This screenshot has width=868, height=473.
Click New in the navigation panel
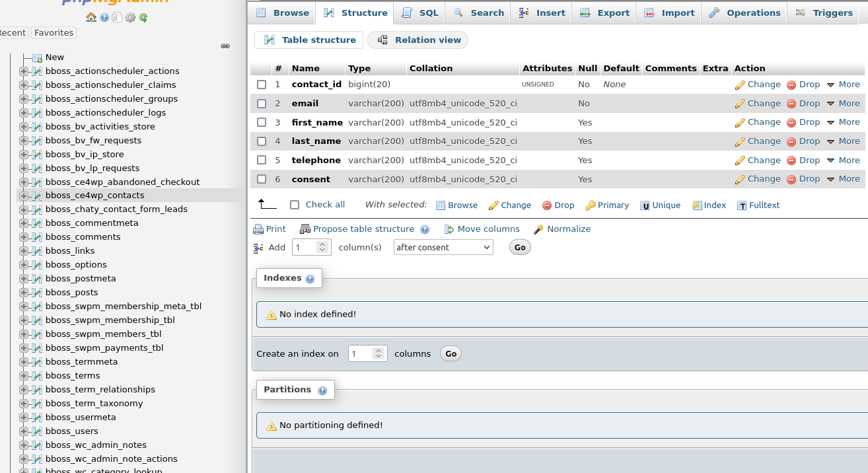coord(54,57)
